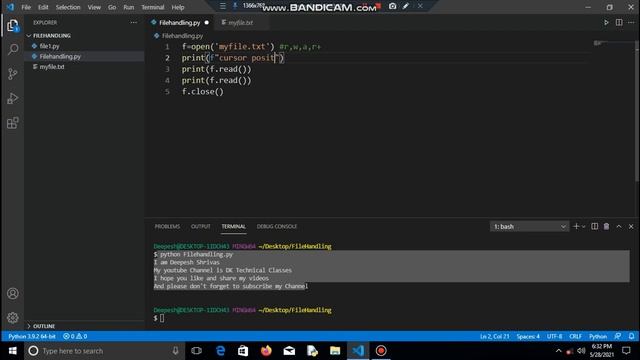This screenshot has height=360, width=640.
Task: Open volume control in system tray
Action: [x=581, y=351]
